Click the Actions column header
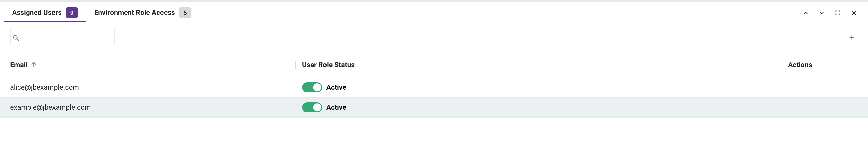This screenshot has height=161, width=868. point(800,65)
